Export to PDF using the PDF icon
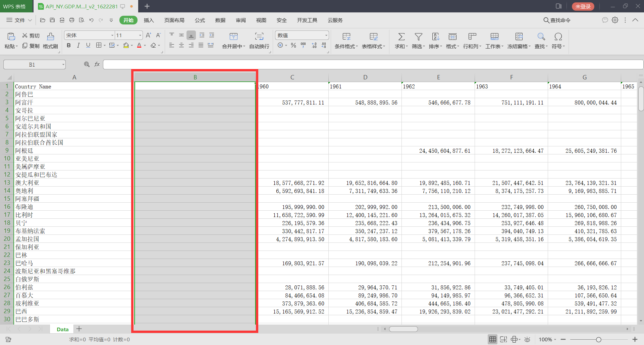Viewport: 644px width, 345px height. (x=62, y=20)
